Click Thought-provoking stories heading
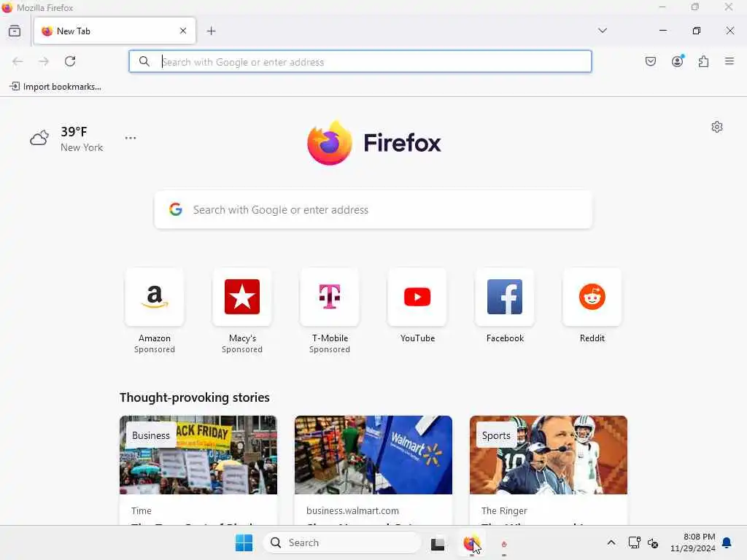Image resolution: width=747 pixels, height=560 pixels. pos(194,397)
